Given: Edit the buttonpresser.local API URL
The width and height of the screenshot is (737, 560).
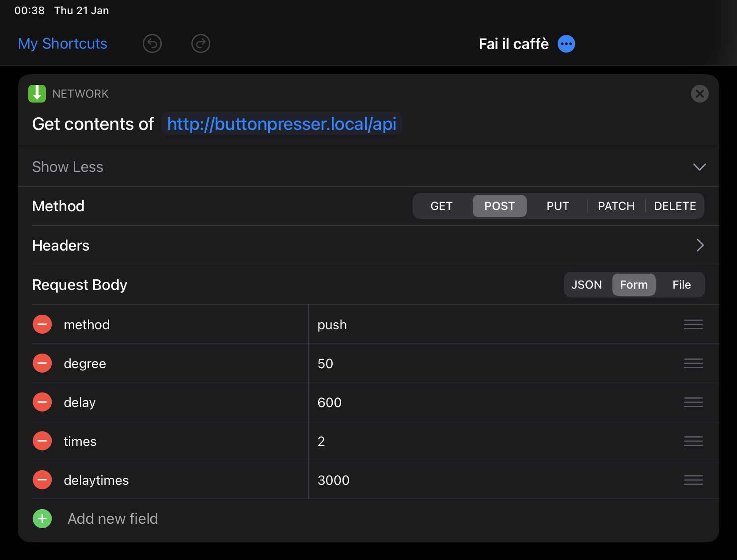Looking at the screenshot, I should tap(281, 124).
